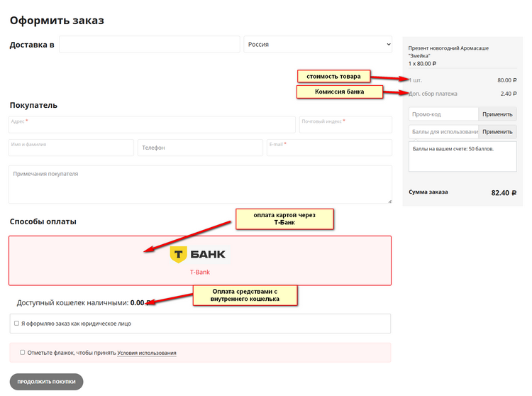The height and width of the screenshot is (396, 532).
Task: Click the bonus balance info box
Action: click(x=462, y=156)
